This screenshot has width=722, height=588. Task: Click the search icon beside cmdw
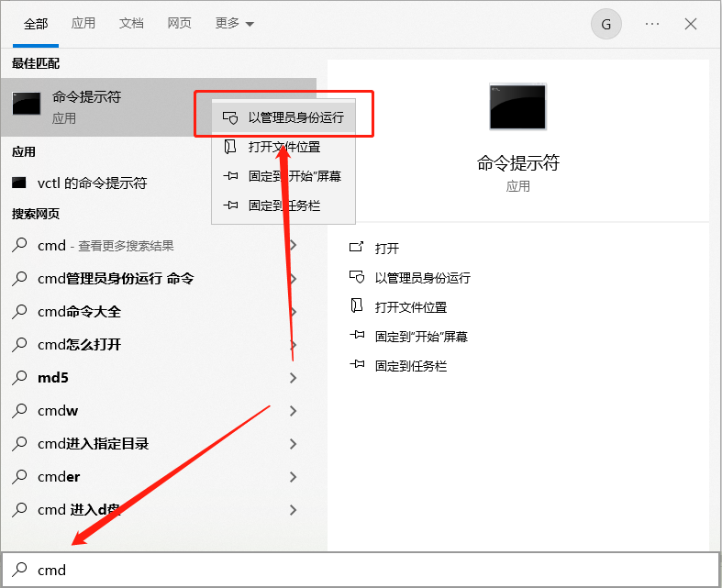click(x=19, y=410)
